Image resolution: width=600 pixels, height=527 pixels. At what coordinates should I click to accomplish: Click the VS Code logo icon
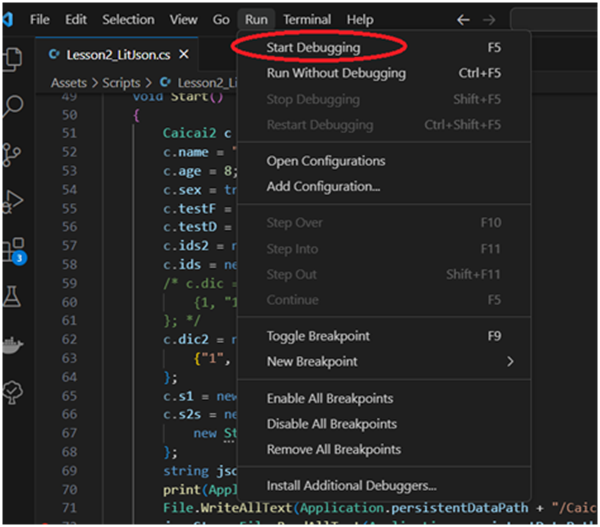8,19
